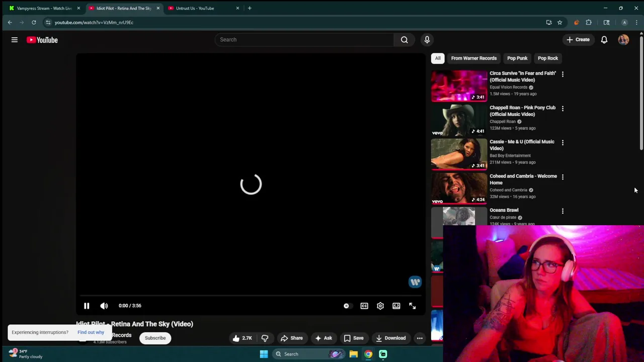Screen dimensions: 644x362
Task: Open File Explorer from the taskbar
Action: [x=354, y=354]
